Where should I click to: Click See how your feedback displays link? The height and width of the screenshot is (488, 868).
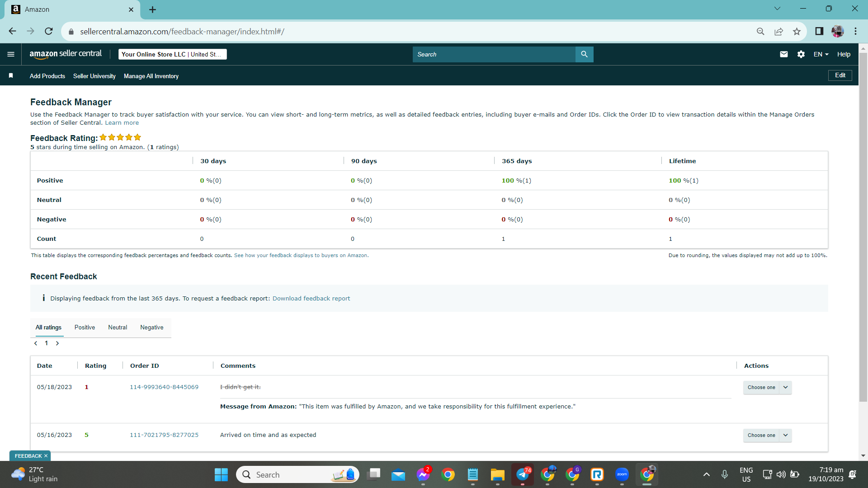click(301, 255)
